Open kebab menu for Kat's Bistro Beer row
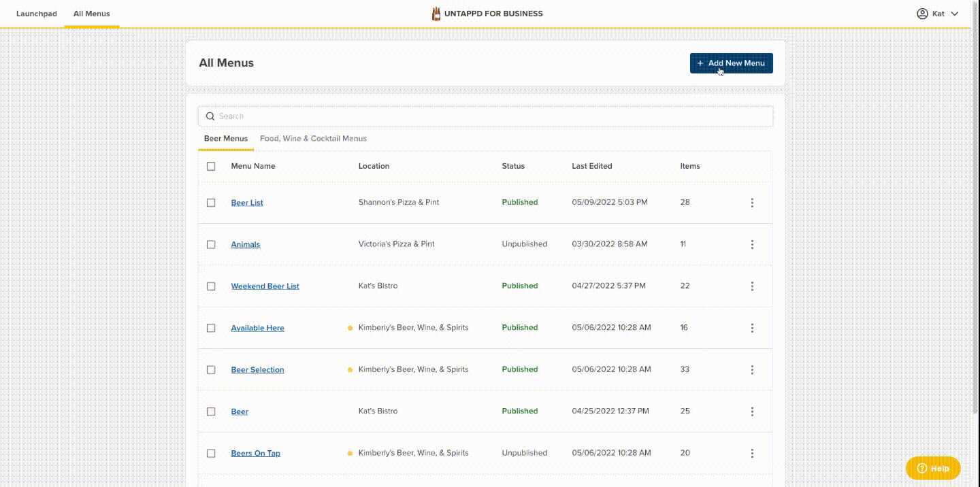 click(x=752, y=412)
